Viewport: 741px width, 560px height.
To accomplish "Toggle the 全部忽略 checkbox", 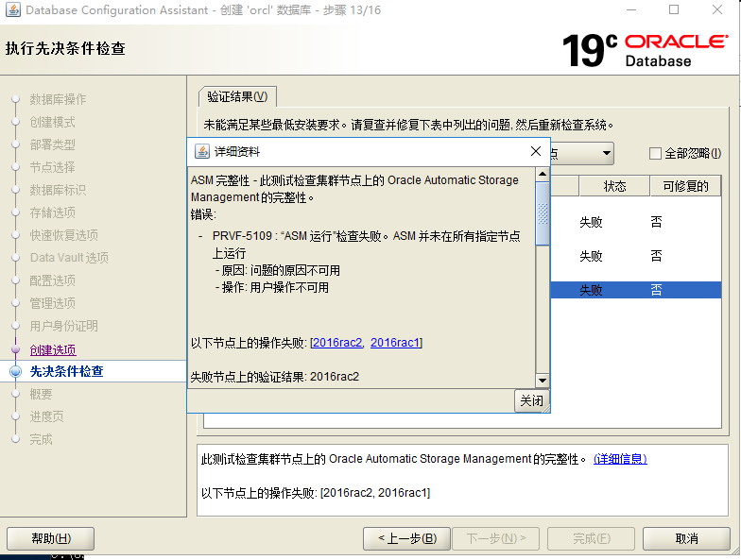I will click(x=655, y=153).
